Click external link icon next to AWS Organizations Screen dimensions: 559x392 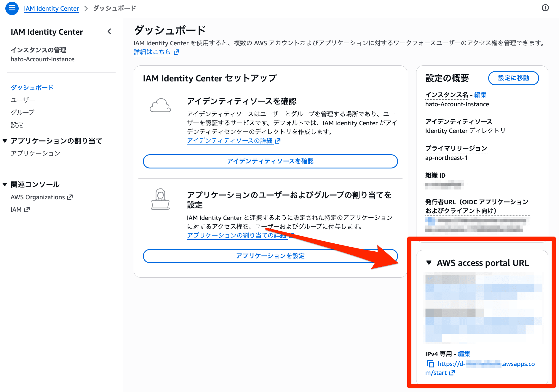coord(70,197)
